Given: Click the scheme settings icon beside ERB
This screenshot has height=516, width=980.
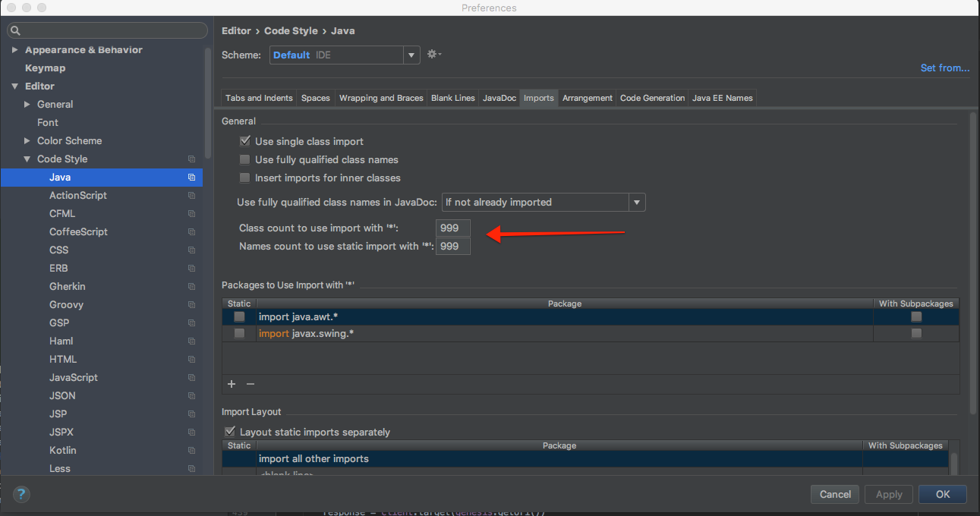Looking at the screenshot, I should (191, 269).
